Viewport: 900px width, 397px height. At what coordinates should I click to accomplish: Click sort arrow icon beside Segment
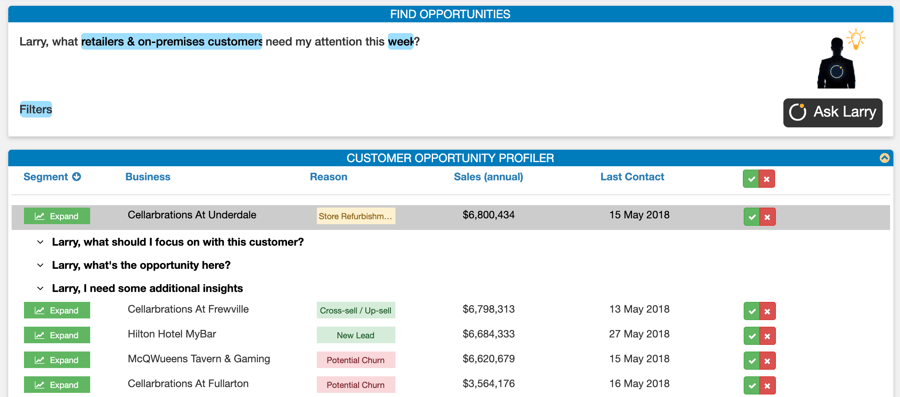point(76,177)
